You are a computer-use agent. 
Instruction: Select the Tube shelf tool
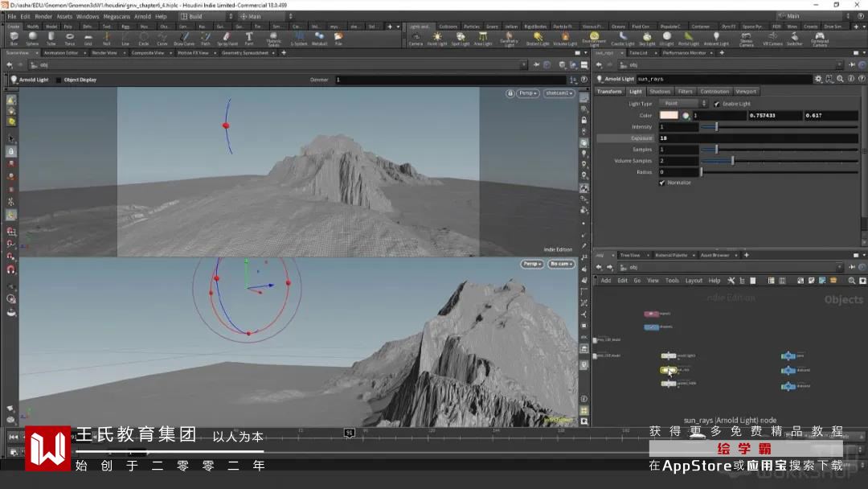51,39
